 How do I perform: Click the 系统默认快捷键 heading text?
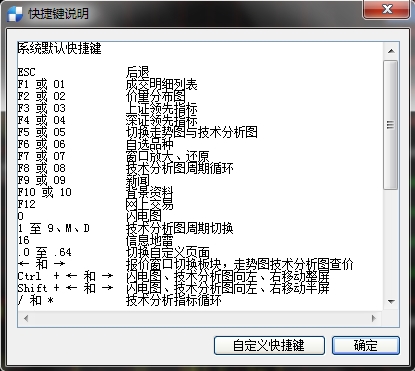click(x=60, y=48)
